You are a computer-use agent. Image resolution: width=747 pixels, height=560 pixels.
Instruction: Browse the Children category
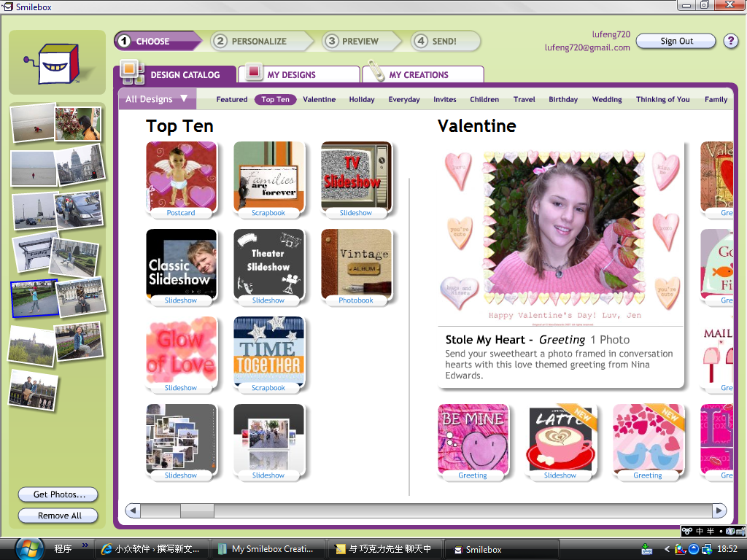click(x=484, y=99)
